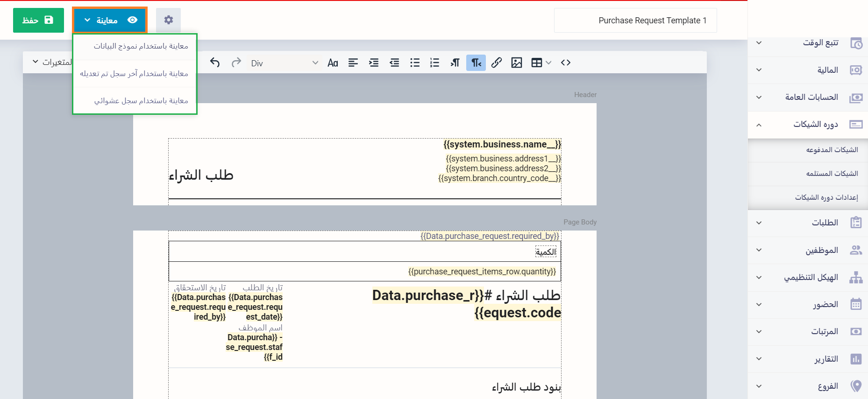
Task: Open template settings gear icon
Action: tap(168, 20)
